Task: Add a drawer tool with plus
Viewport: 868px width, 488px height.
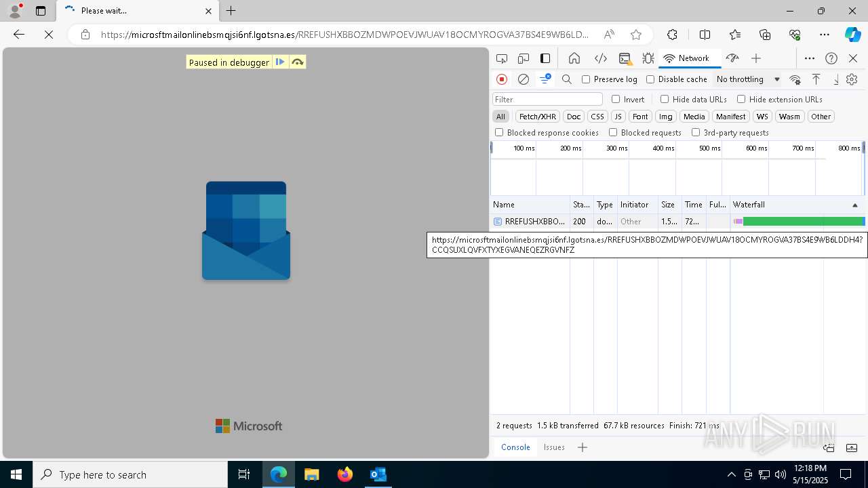Action: click(x=582, y=447)
